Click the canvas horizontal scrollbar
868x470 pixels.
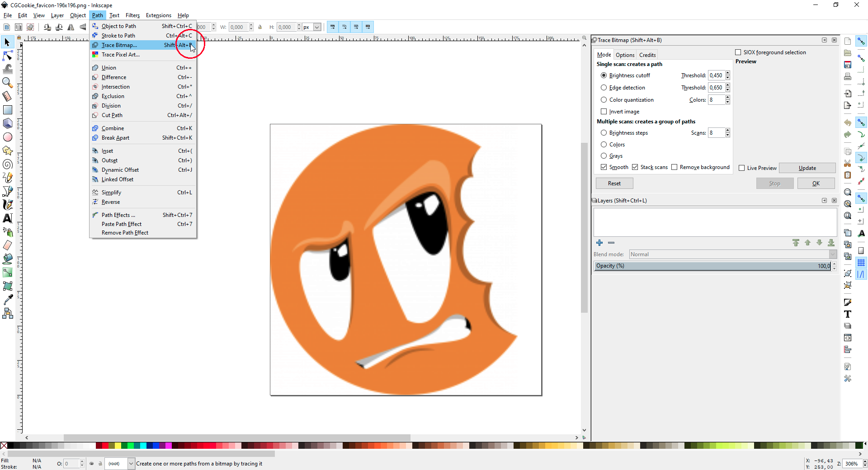237,437
